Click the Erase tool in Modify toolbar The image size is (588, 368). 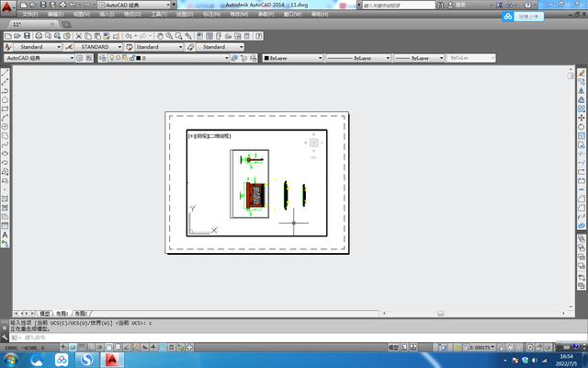point(582,73)
